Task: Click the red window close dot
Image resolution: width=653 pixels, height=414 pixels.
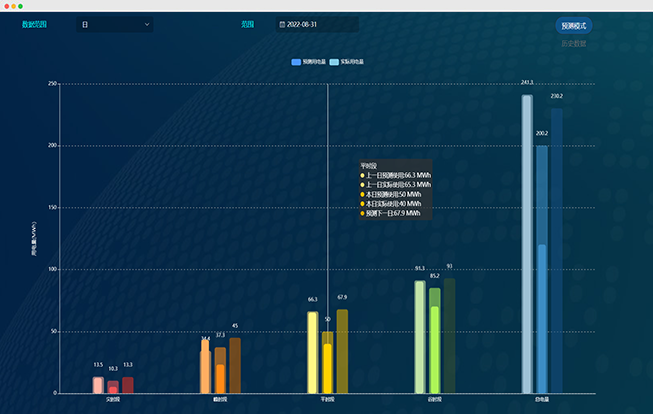Action: 6,6
